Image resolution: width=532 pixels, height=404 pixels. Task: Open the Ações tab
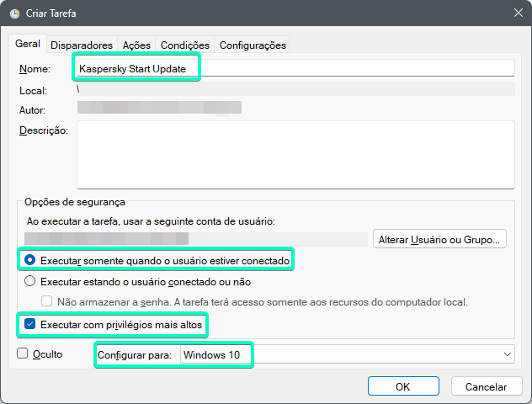pos(136,45)
